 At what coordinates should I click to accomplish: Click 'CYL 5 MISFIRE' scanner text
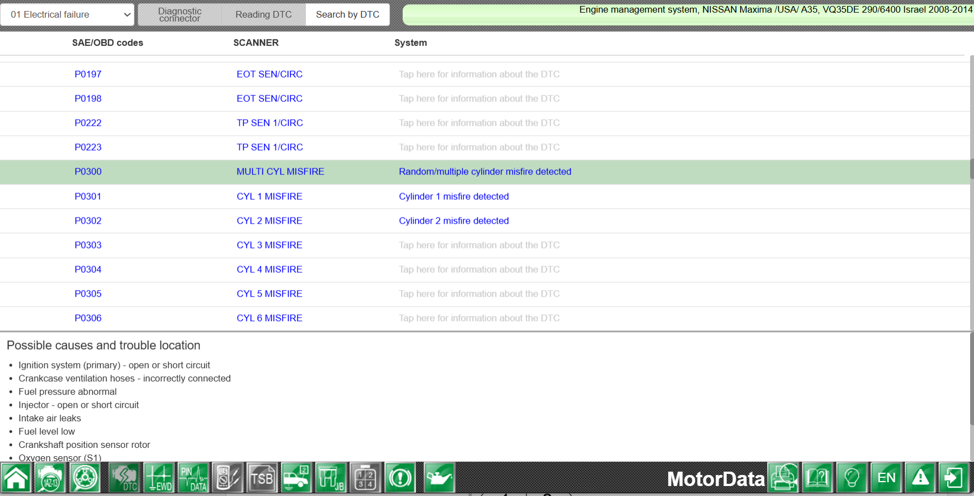pyautogui.click(x=269, y=293)
